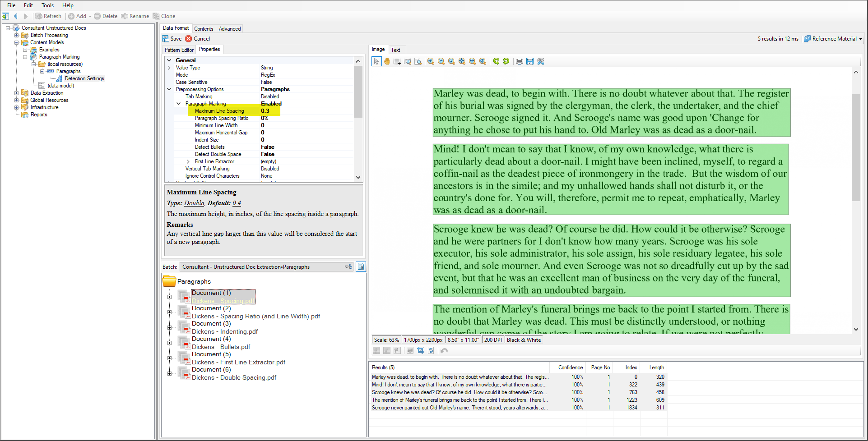The height and width of the screenshot is (441, 868).
Task: Expand the Data Extraction tree node
Action: (x=17, y=93)
